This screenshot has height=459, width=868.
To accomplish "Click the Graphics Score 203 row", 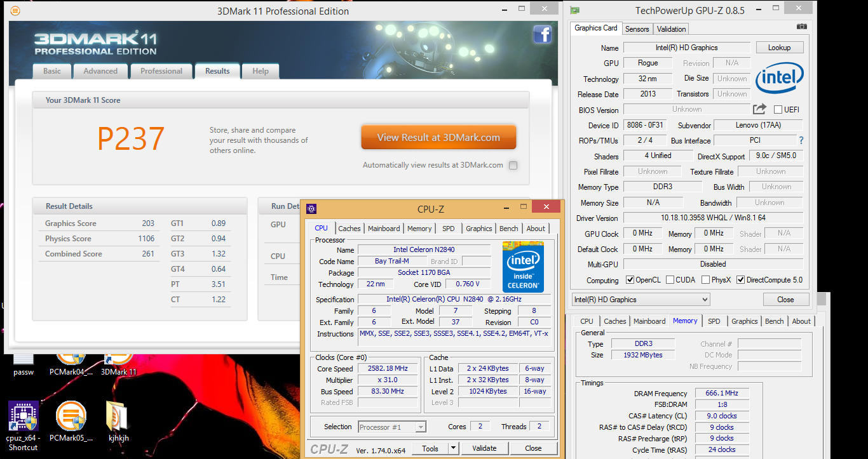I will 100,223.
